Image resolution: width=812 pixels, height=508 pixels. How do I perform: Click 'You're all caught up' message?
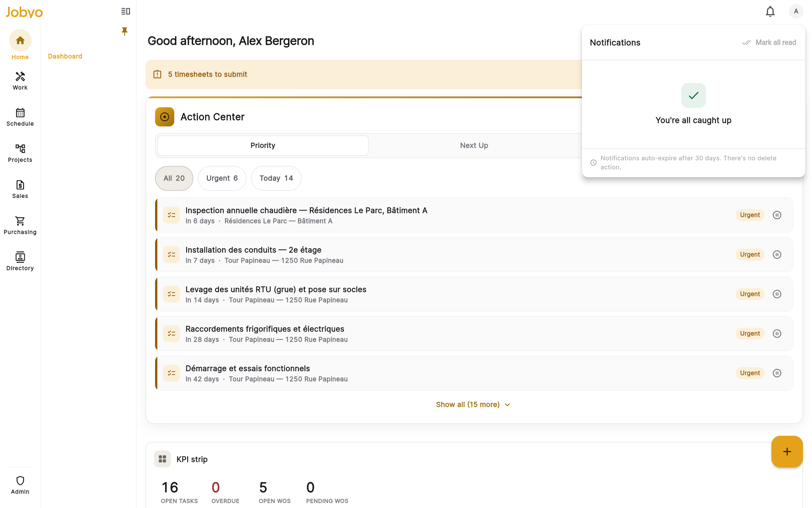pyautogui.click(x=693, y=120)
